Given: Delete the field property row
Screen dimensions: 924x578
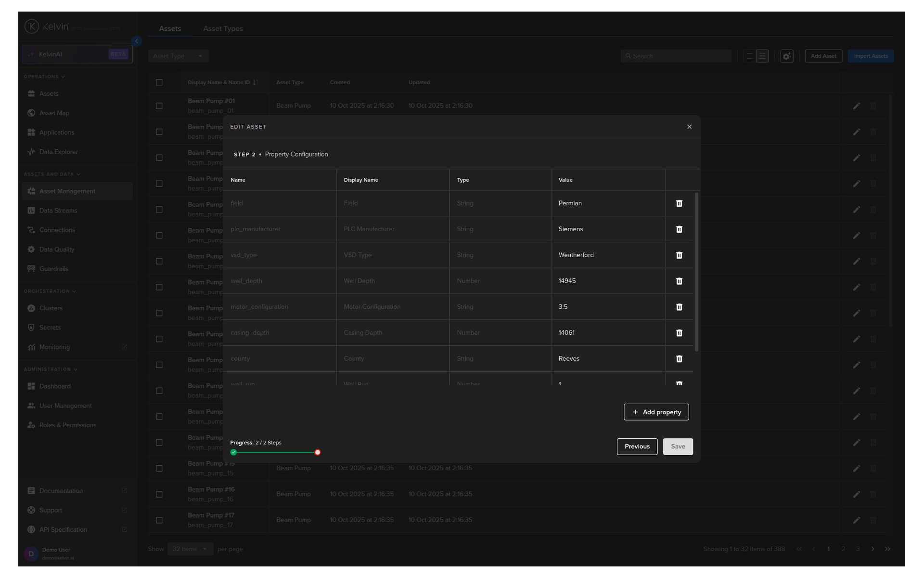Looking at the screenshot, I should [x=679, y=203].
